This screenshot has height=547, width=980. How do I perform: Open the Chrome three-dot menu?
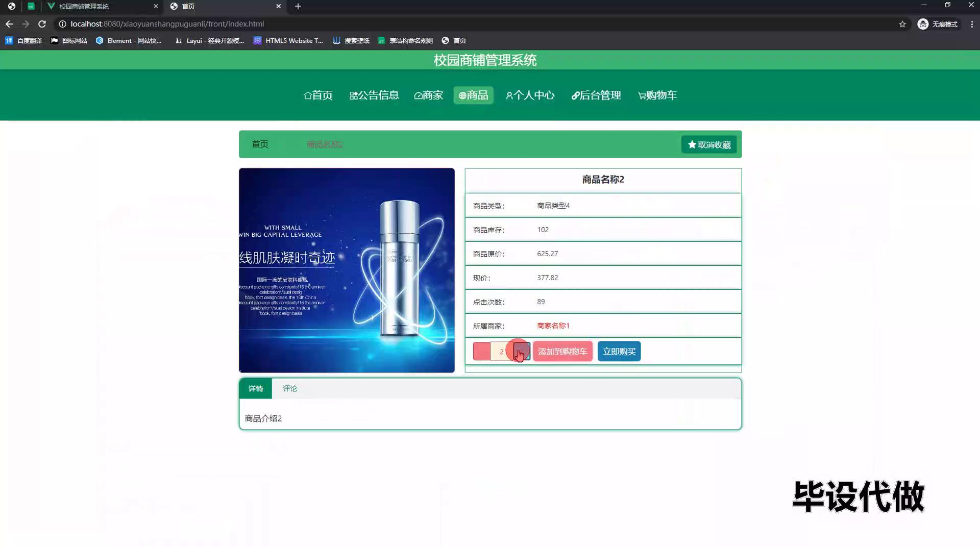972,24
